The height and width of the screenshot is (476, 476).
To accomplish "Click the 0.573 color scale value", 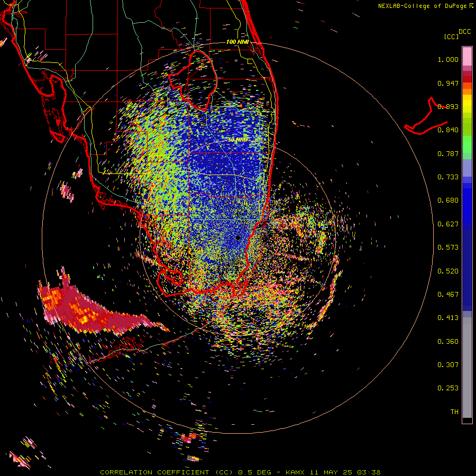I will [448, 248].
